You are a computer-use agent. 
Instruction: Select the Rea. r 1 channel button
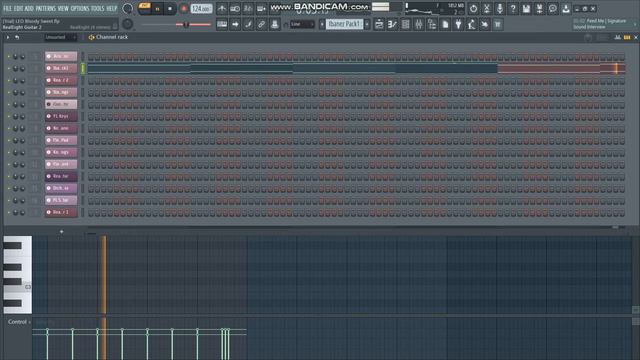click(61, 212)
